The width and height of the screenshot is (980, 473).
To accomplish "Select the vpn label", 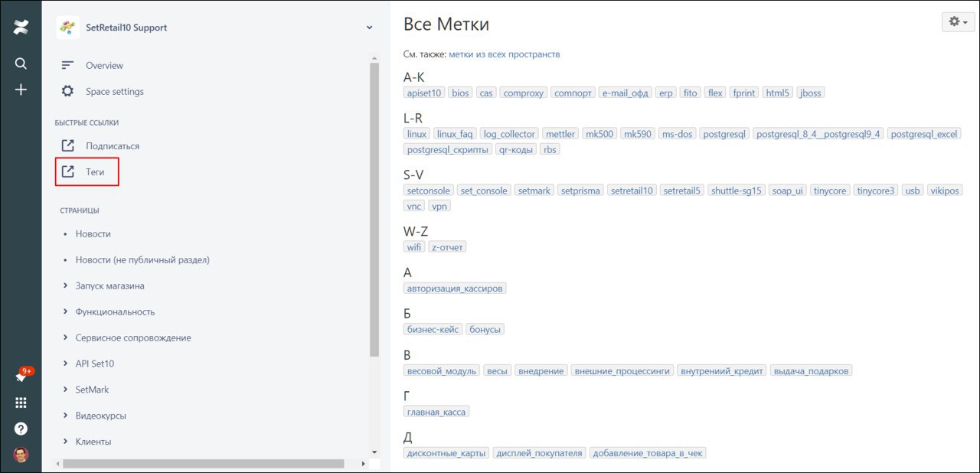I will [439, 207].
